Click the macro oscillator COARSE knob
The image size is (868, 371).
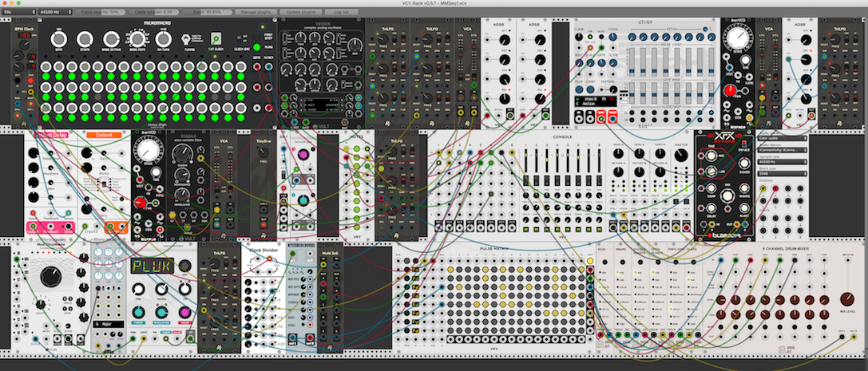pyautogui.click(x=161, y=289)
